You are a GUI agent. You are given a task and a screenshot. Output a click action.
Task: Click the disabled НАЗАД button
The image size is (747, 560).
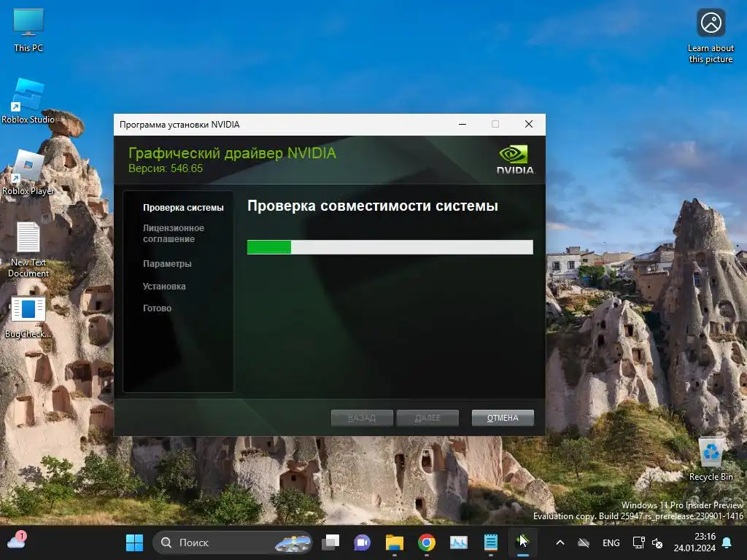coord(362,418)
